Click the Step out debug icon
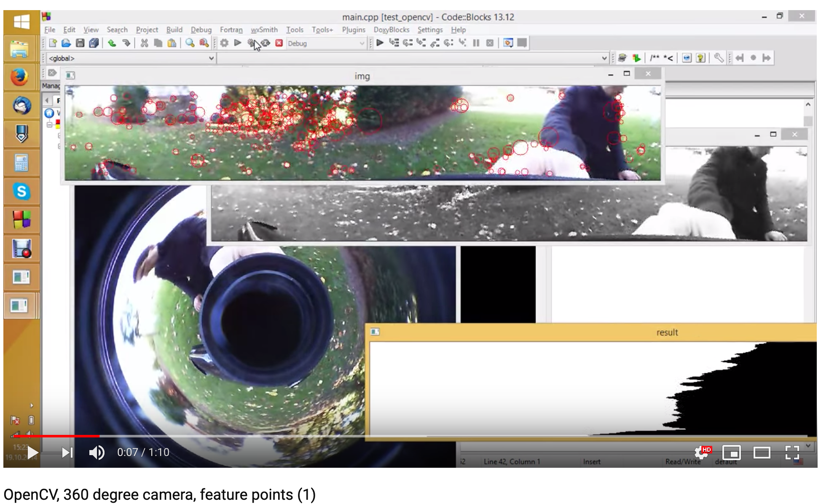The image size is (821, 504). pyautogui.click(x=435, y=43)
